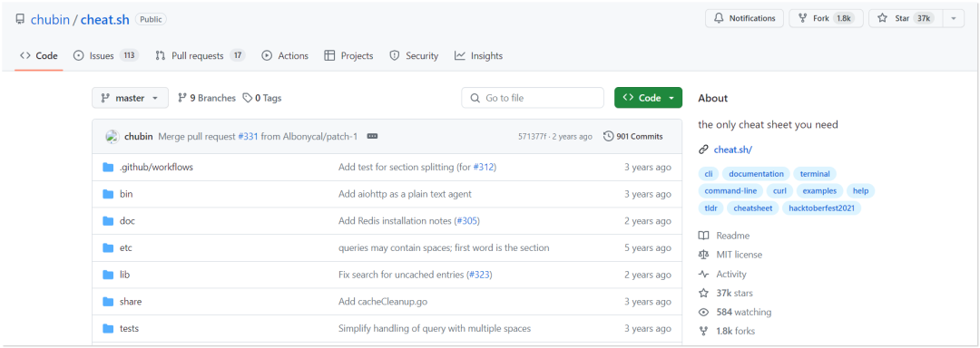Select the cli topic tag

[709, 174]
